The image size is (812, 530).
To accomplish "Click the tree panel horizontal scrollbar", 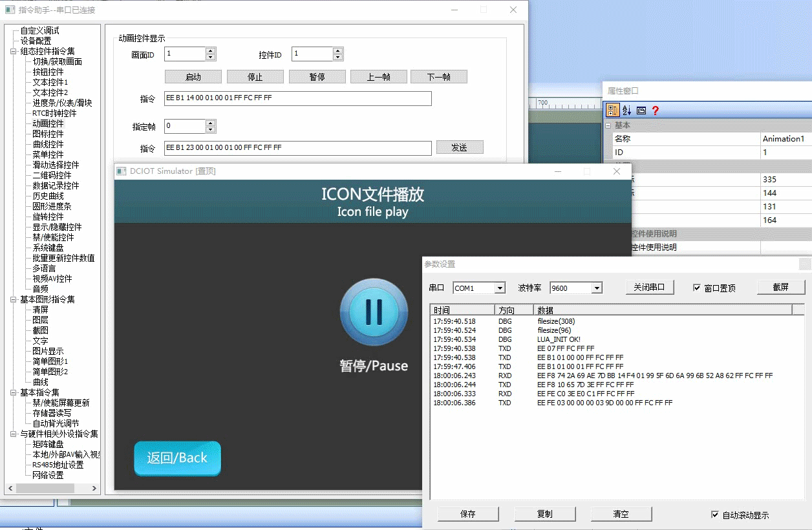I will click(x=52, y=488).
